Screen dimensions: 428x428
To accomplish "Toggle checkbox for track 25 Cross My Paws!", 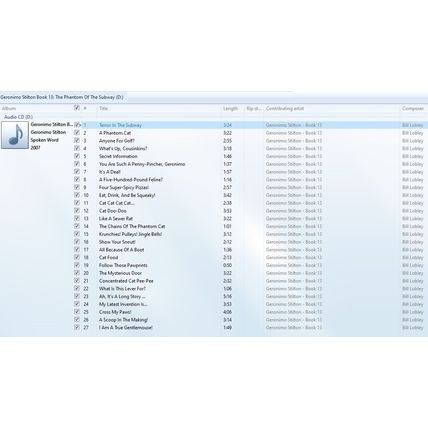I will tap(77, 312).
